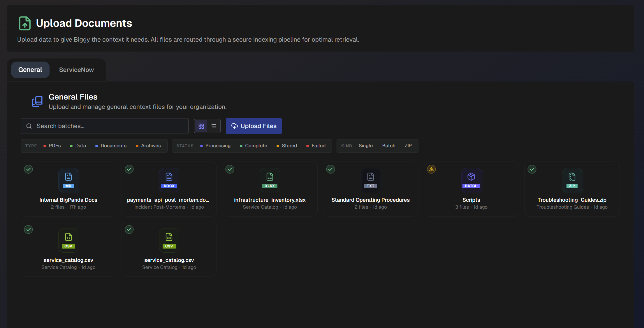Click '2 files · 17h ago' subtitle
The image size is (644, 328).
click(68, 207)
